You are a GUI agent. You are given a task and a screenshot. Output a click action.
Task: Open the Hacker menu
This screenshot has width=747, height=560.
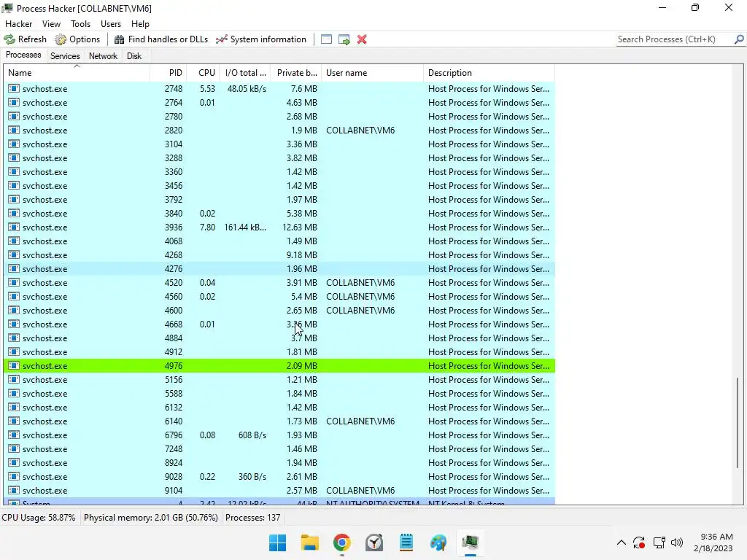point(18,24)
